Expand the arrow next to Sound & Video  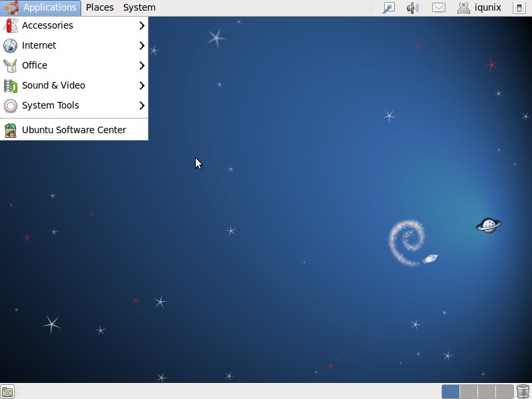[142, 85]
